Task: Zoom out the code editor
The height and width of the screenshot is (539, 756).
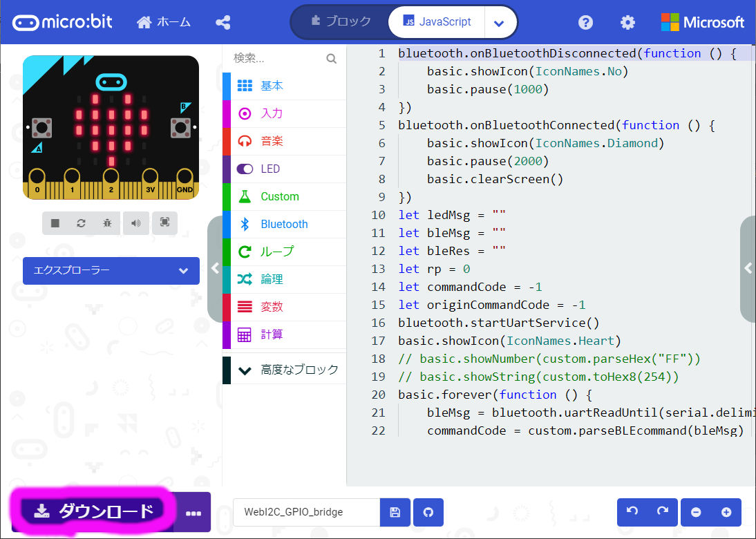Action: coord(696,512)
